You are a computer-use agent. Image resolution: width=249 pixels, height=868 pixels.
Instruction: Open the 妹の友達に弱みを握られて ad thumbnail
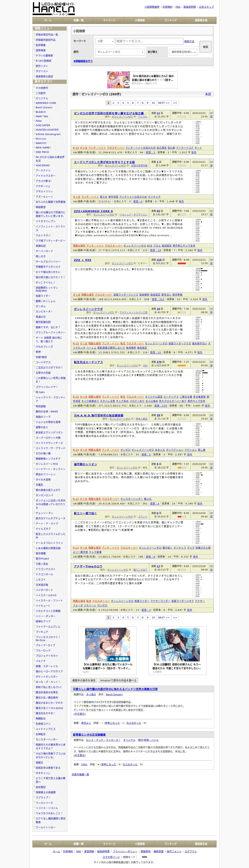pos(118,80)
